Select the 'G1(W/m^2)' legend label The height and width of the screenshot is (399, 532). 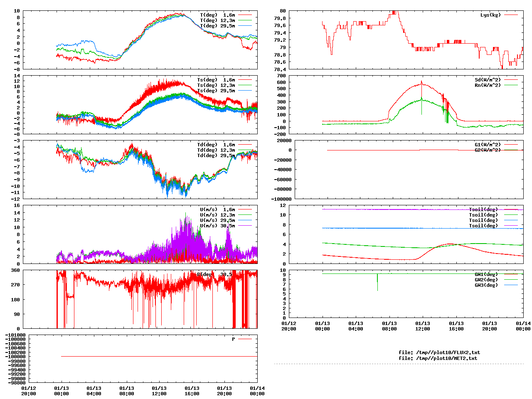488,145
